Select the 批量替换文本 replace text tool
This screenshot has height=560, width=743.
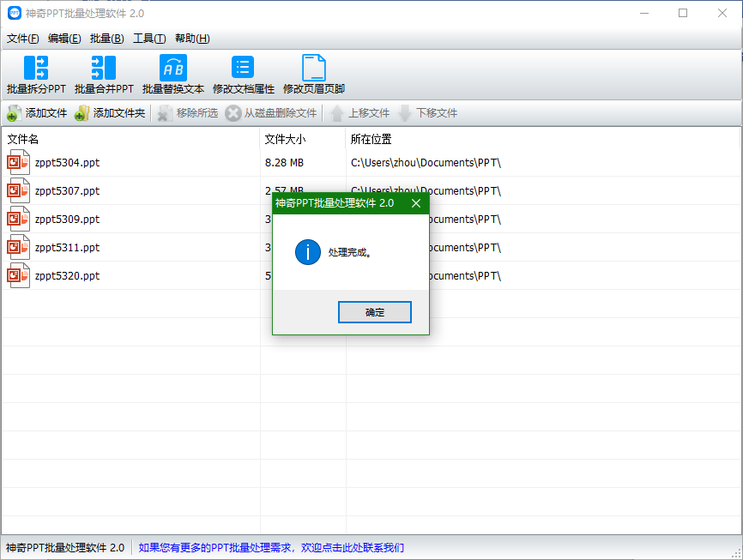tap(173, 69)
